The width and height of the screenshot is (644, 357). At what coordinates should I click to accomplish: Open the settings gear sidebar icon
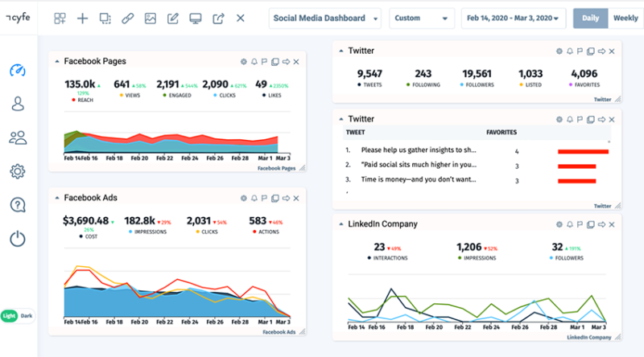click(x=18, y=171)
